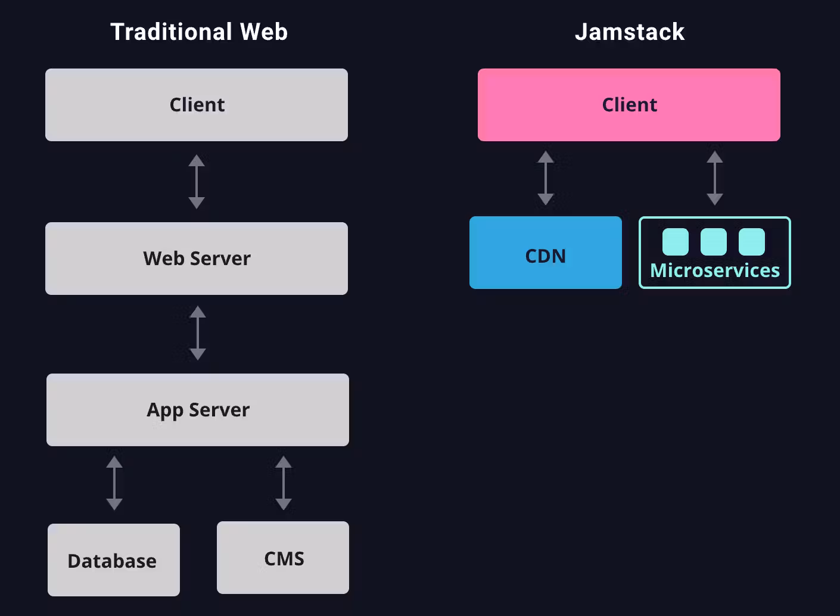Click the arrow between Client and CDN

click(x=545, y=178)
